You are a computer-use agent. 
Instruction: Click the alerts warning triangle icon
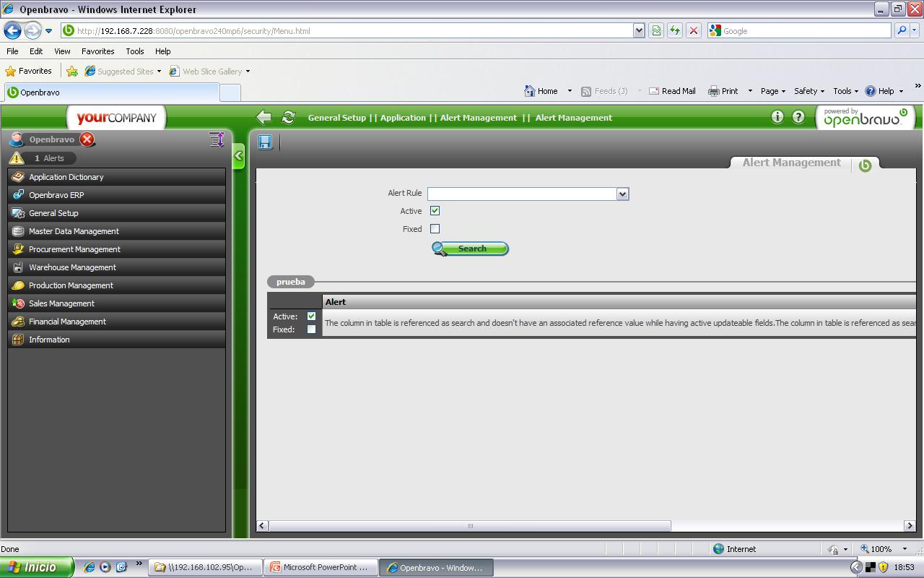17,158
